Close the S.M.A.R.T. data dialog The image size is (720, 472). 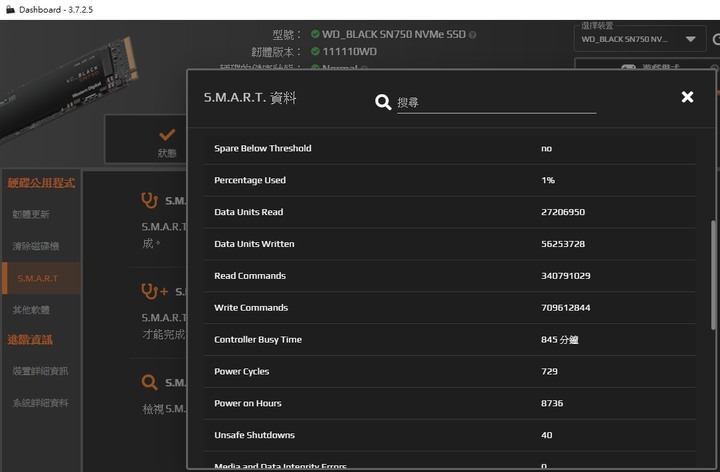(687, 97)
